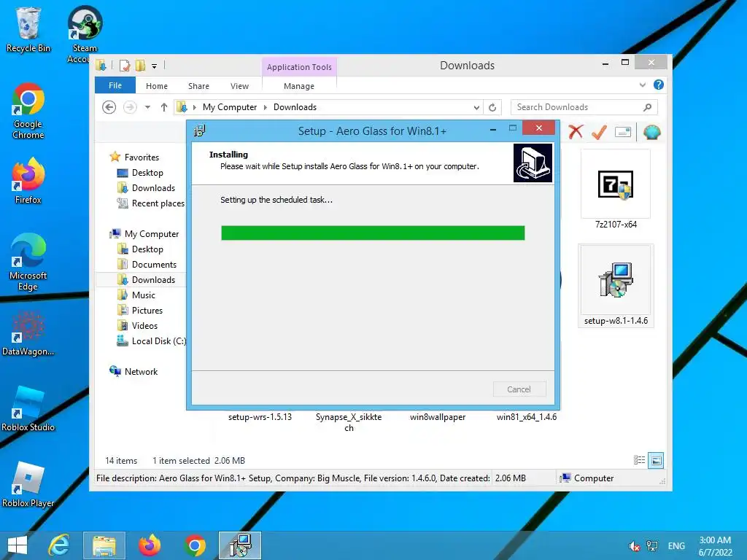747x560 pixels.
Task: Open Videos folder in navigation pane
Action: 144,326
